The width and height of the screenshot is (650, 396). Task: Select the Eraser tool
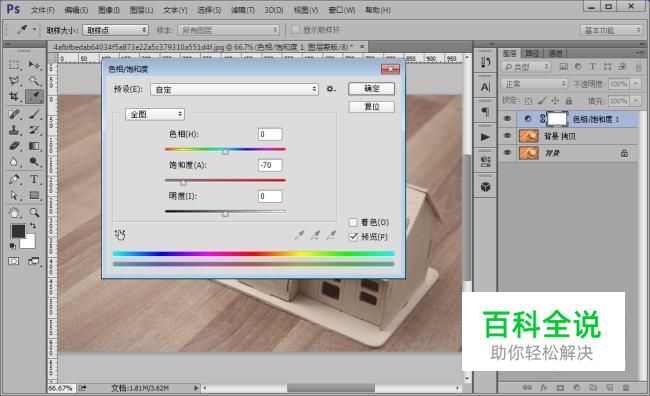click(14, 146)
